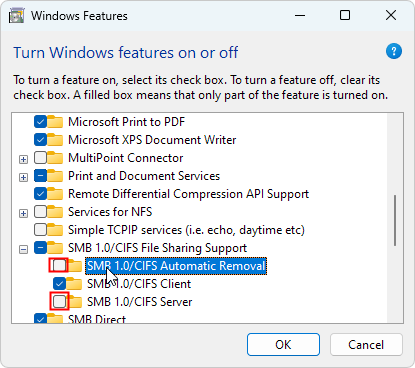The height and width of the screenshot is (368, 415).
Task: Uncheck Remote Differential Compression API Support
Action: (x=40, y=194)
